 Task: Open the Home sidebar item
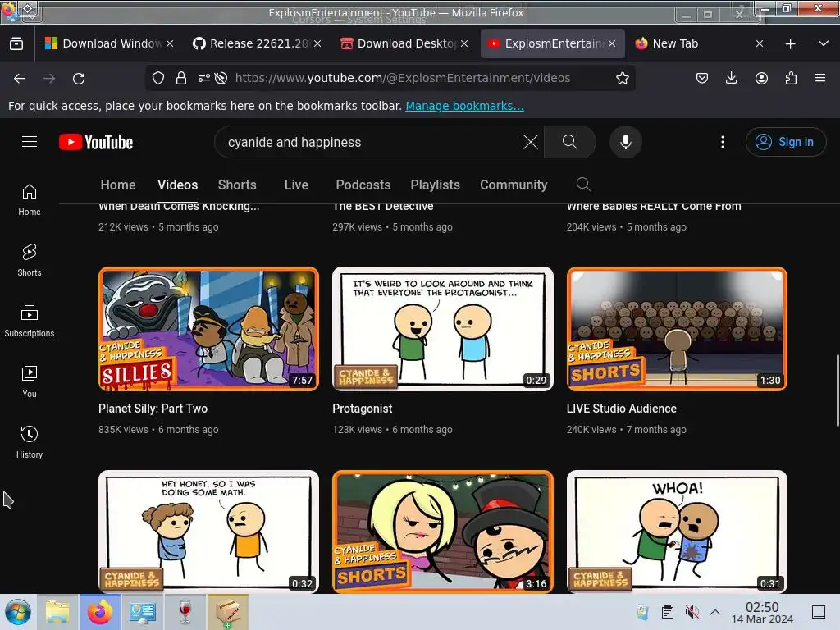coord(30,200)
